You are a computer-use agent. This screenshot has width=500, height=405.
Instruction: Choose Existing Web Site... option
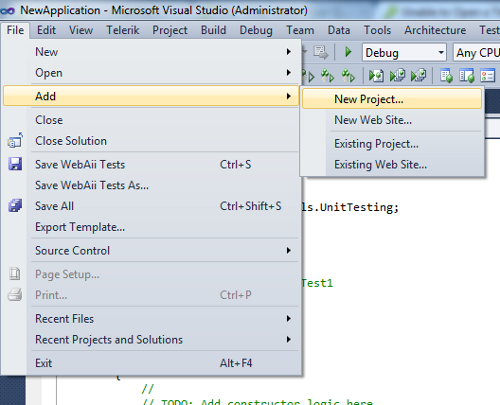point(392,164)
